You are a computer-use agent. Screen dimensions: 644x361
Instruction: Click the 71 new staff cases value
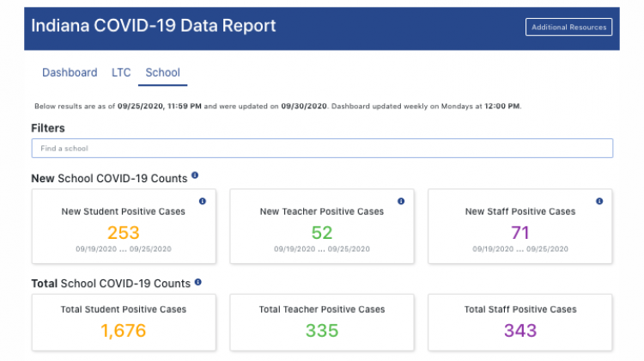tap(520, 233)
